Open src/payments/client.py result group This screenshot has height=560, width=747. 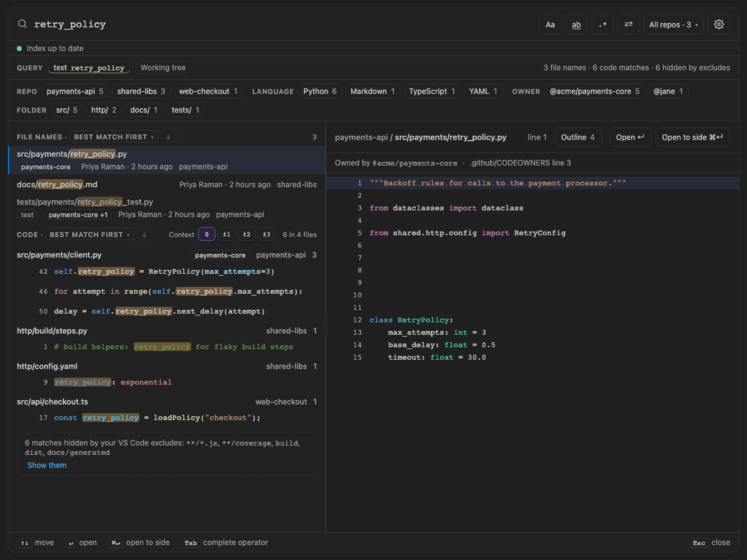167,255
